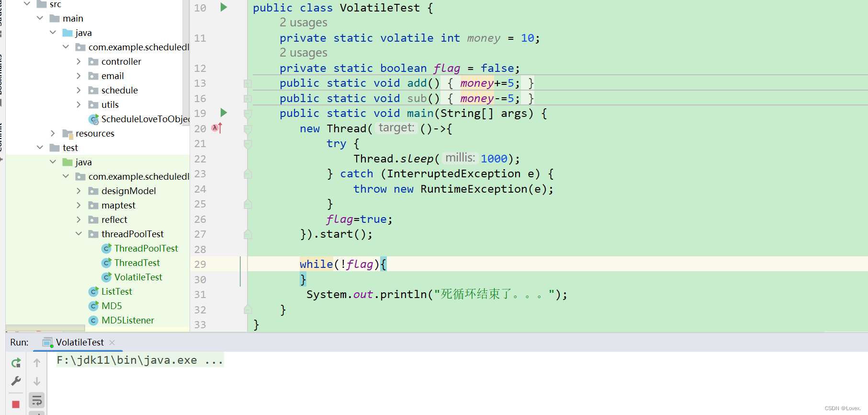Screen dimensions: 868x415
Task: Click the email package icon
Action: pos(94,76)
